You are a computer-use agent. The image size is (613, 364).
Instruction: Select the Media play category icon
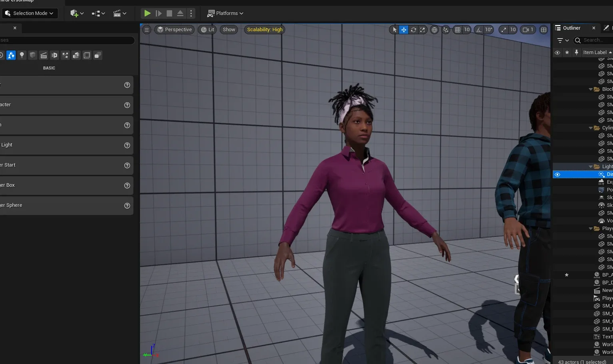click(x=54, y=55)
